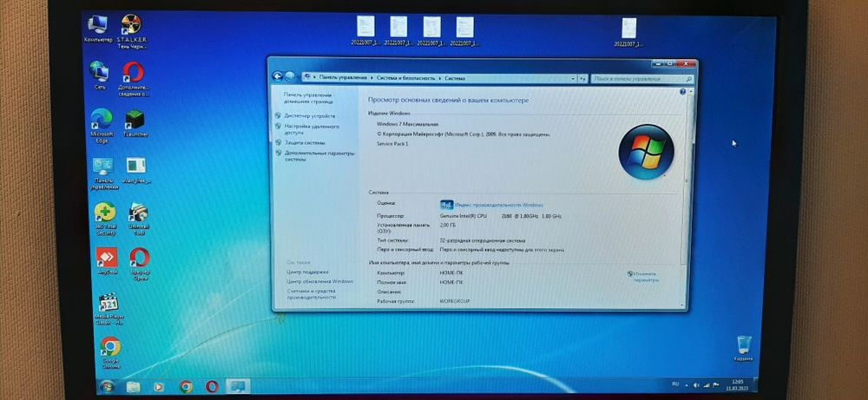Launch the TLauncher Minecraft shortcut
The width and height of the screenshot is (868, 400).
[135, 123]
